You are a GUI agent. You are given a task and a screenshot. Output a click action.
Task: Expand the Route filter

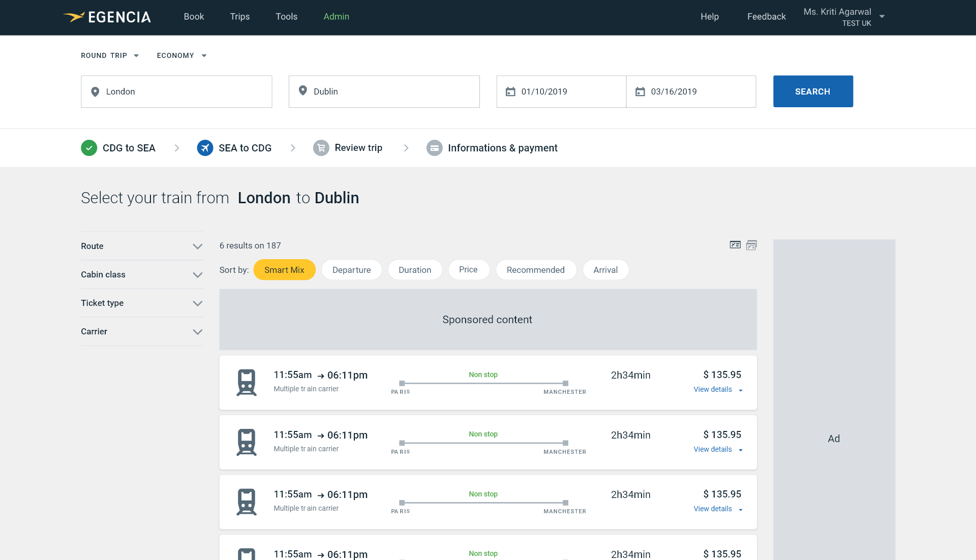coord(142,246)
